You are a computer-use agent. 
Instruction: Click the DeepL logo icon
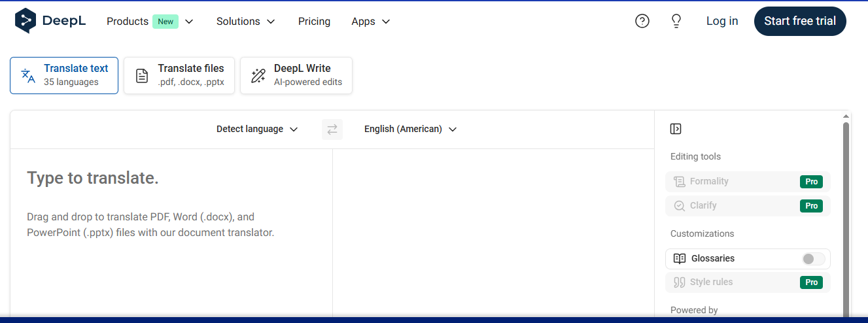(x=26, y=21)
